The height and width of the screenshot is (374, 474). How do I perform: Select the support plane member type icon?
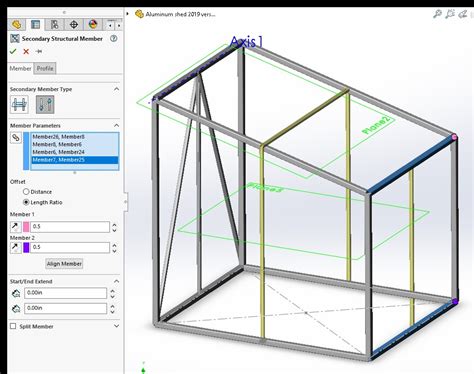[19, 105]
